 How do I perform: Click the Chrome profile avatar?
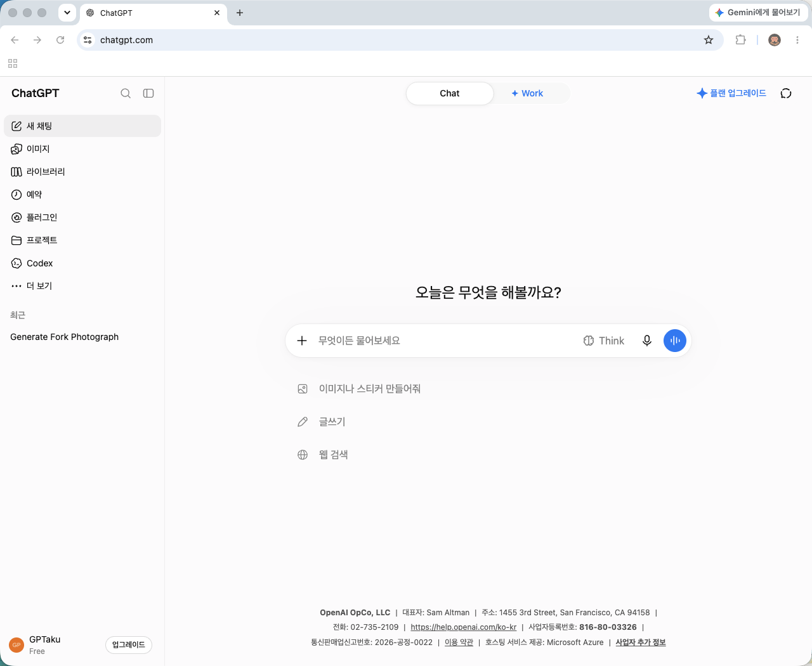[775, 40]
